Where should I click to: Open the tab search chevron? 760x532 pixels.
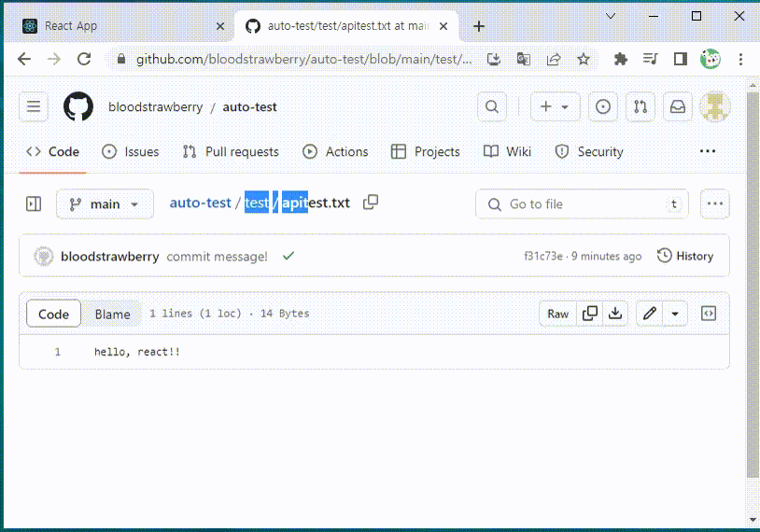pos(611,16)
